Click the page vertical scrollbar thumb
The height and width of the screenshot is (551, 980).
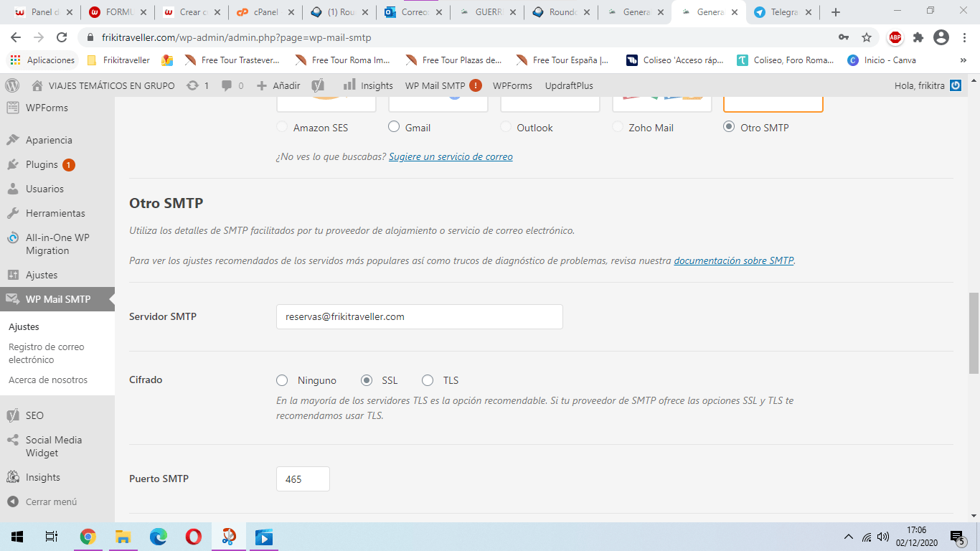974,333
